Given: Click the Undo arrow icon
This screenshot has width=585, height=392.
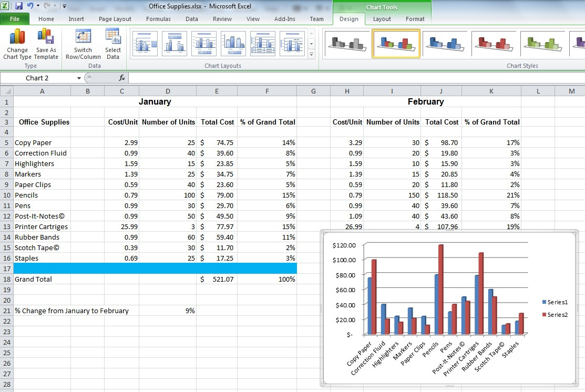Looking at the screenshot, I should click(x=30, y=6).
